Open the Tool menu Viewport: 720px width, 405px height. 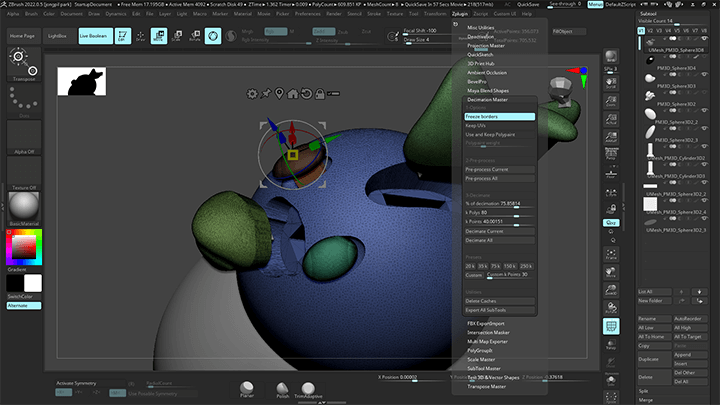pyautogui.click(x=414, y=14)
